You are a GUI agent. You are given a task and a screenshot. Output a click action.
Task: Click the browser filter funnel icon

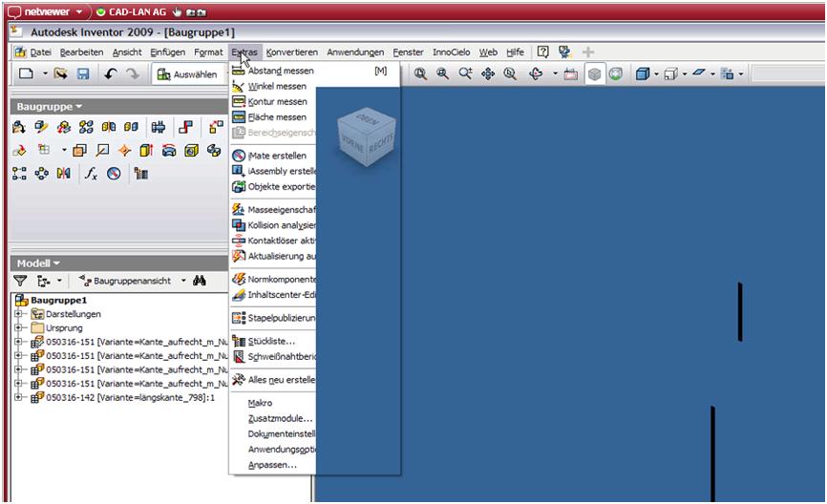pos(20,281)
